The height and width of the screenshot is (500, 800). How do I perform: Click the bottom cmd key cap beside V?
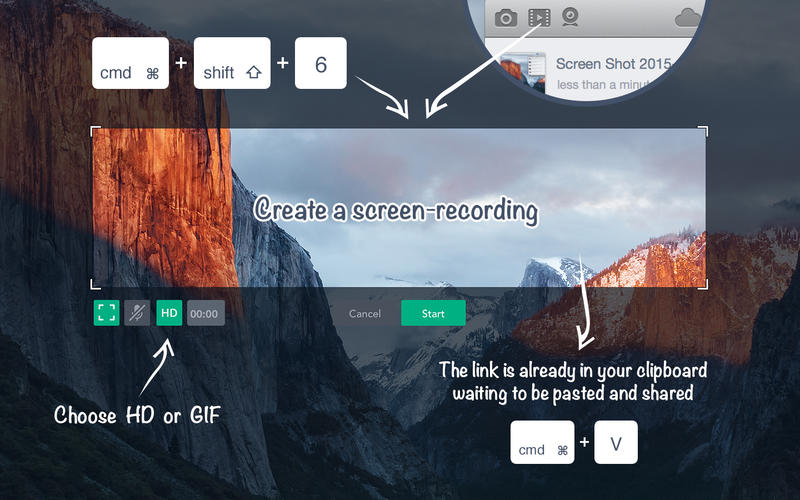[544, 441]
